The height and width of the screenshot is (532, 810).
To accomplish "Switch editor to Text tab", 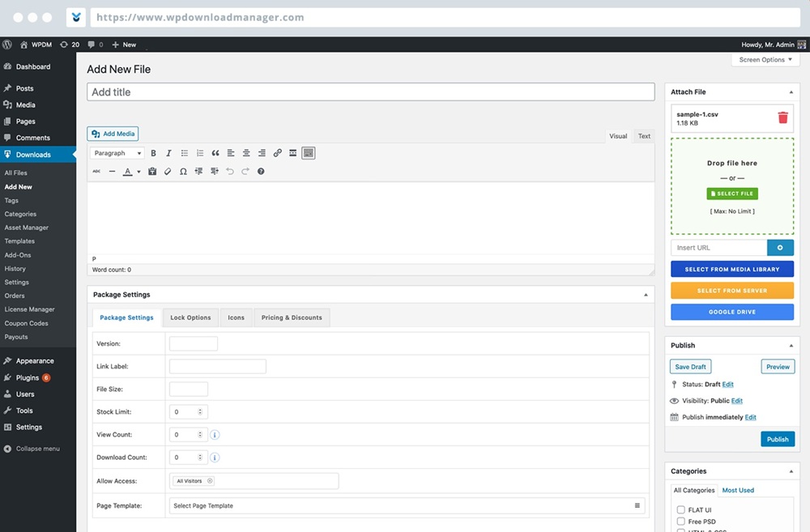I will pos(644,136).
